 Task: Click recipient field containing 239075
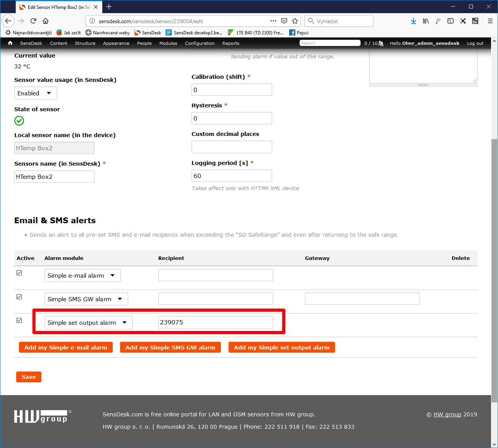pos(216,322)
